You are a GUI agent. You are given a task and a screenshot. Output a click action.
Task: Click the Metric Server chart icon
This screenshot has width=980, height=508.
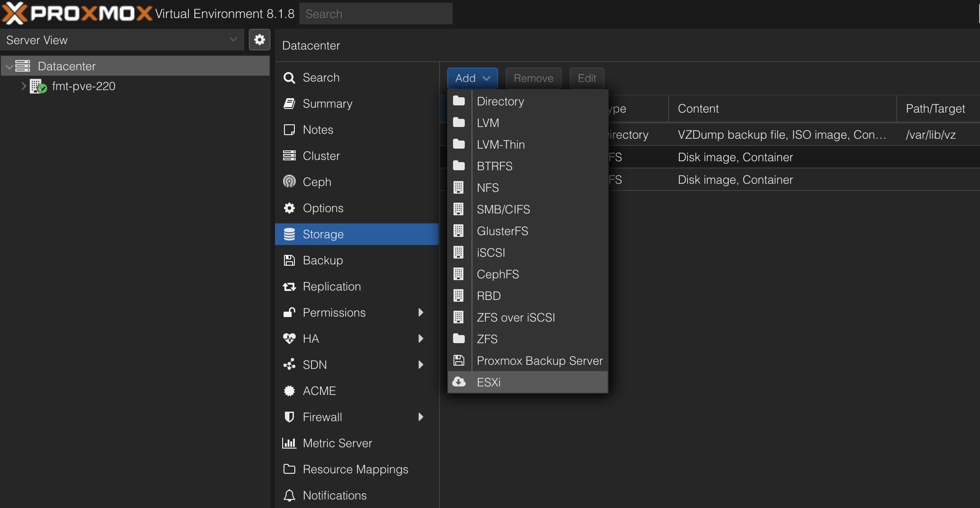[289, 443]
